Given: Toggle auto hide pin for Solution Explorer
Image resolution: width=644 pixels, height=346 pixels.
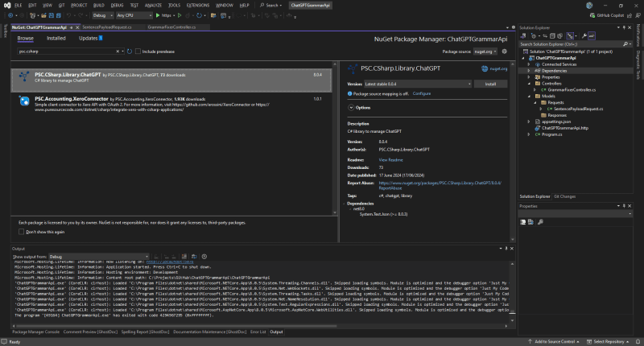Looking at the screenshot, I should [x=624, y=27].
